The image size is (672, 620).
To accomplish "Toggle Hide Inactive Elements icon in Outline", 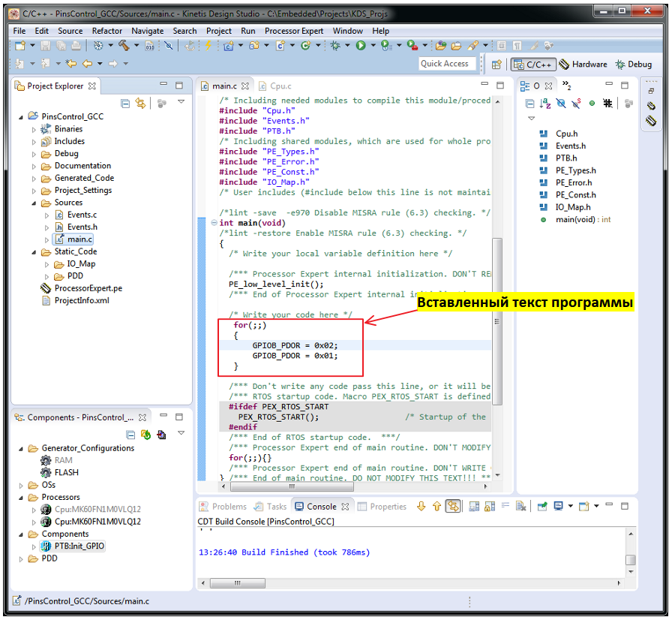I will [x=607, y=104].
